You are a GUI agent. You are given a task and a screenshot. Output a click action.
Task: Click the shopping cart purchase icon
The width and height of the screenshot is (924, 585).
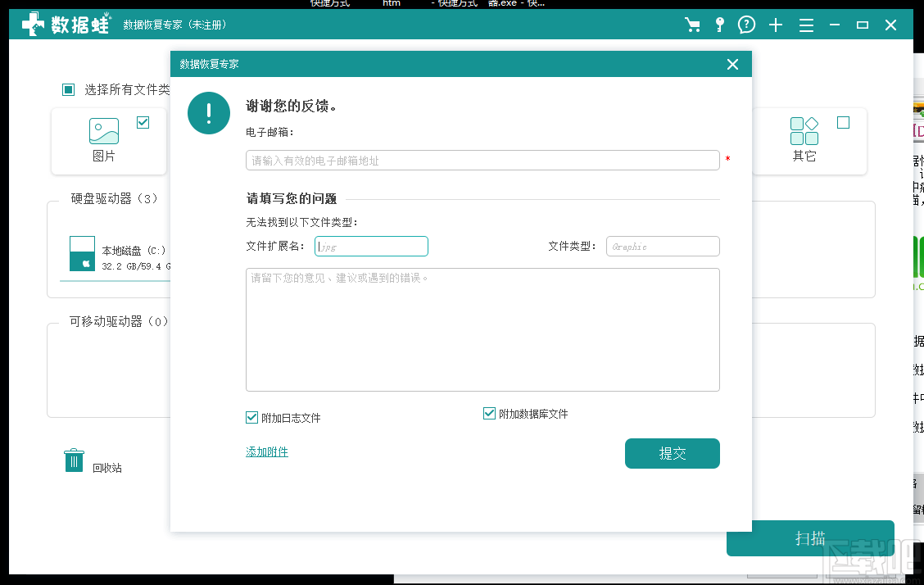click(x=693, y=25)
